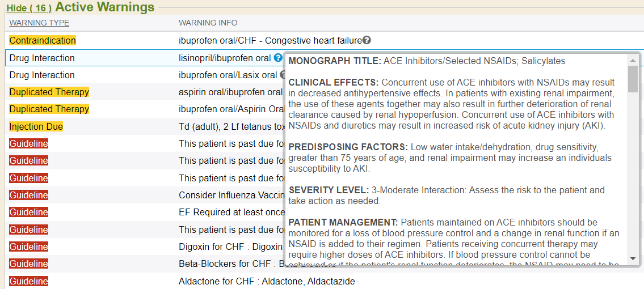Click the WARNING INFO column header

208,23
